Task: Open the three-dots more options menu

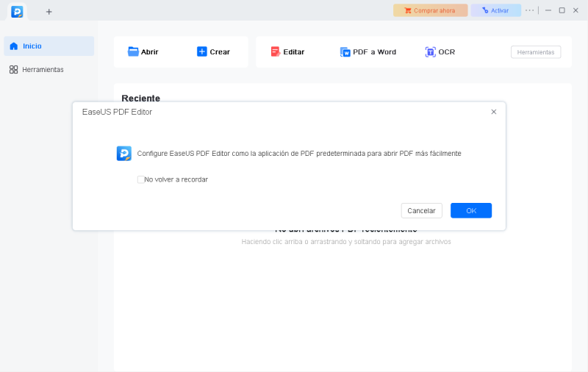Action: click(529, 10)
